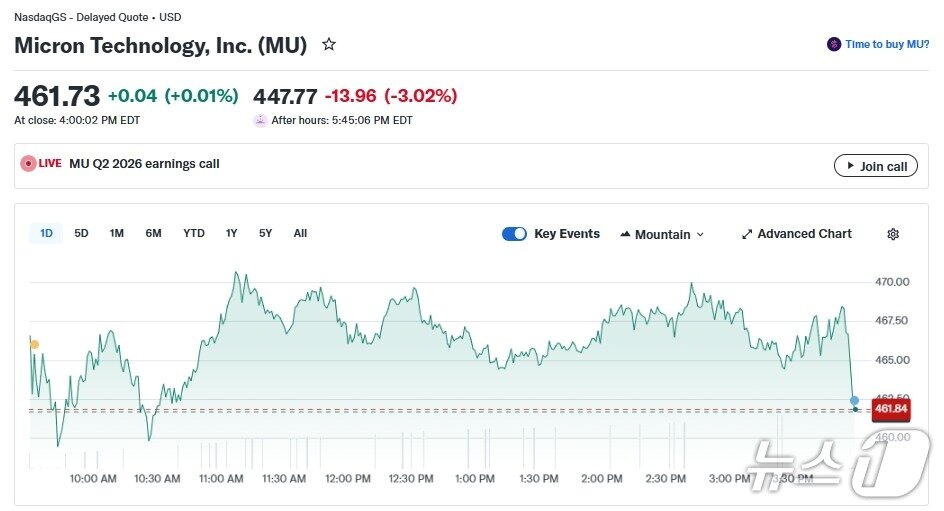Click the yellow key event marker on chart
The image size is (944, 511).
34,345
